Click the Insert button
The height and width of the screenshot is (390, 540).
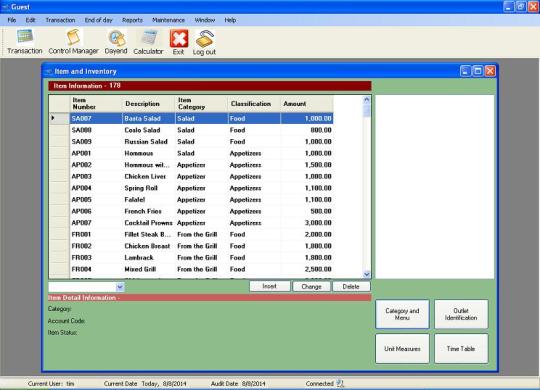(270, 286)
